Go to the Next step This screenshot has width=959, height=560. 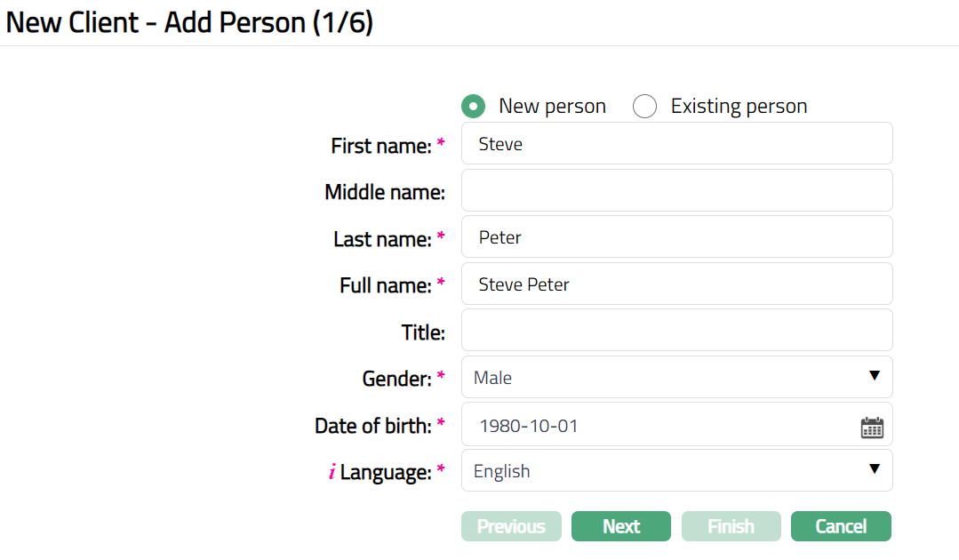coord(620,526)
